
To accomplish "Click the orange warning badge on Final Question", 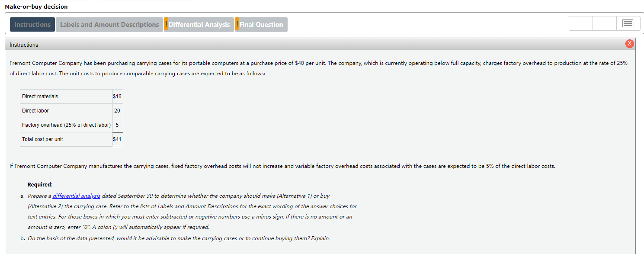I will [237, 24].
